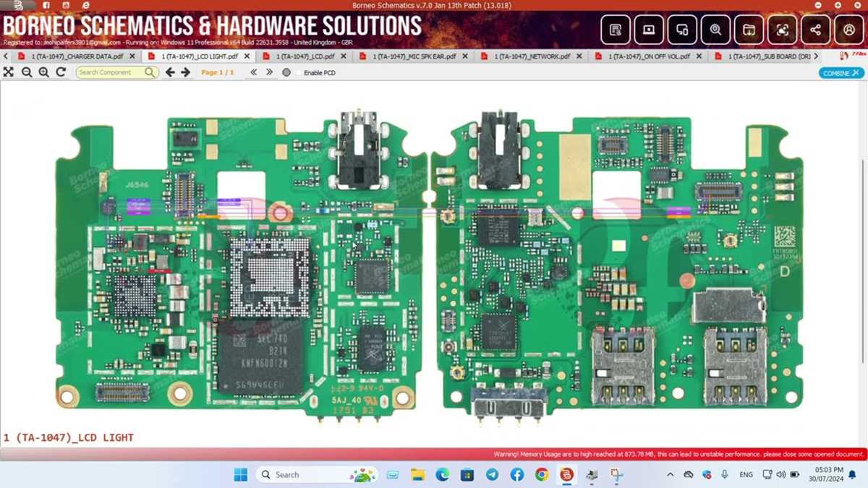Viewport: 868px width, 488px height.
Task: Zoom out with the minus magnifier
Action: coord(27,72)
